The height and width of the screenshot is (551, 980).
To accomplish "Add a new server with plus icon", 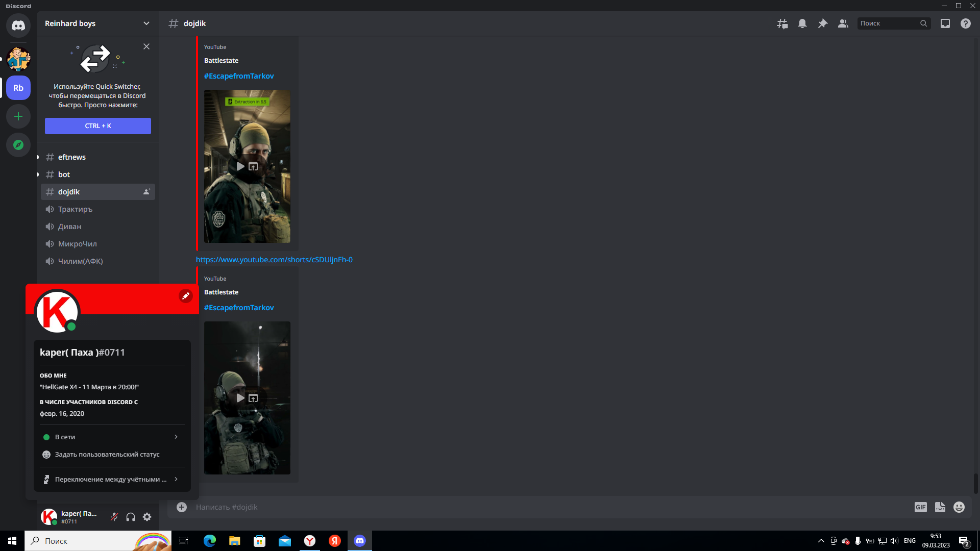I will click(x=18, y=116).
